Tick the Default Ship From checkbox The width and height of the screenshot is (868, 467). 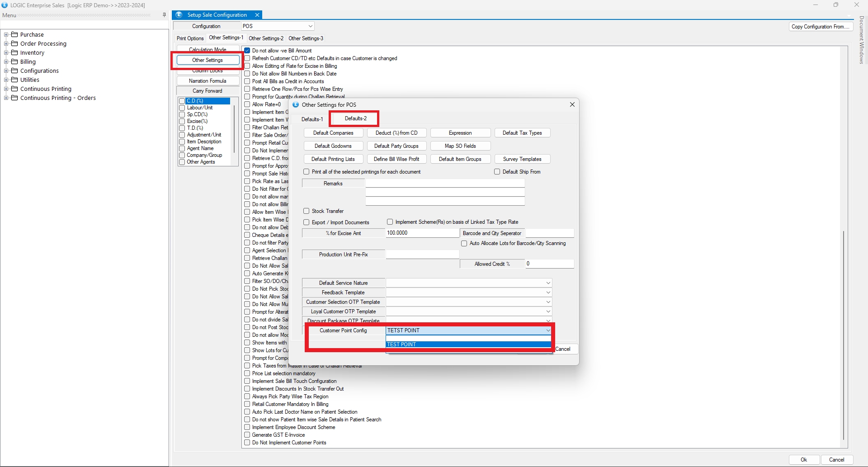(x=497, y=172)
